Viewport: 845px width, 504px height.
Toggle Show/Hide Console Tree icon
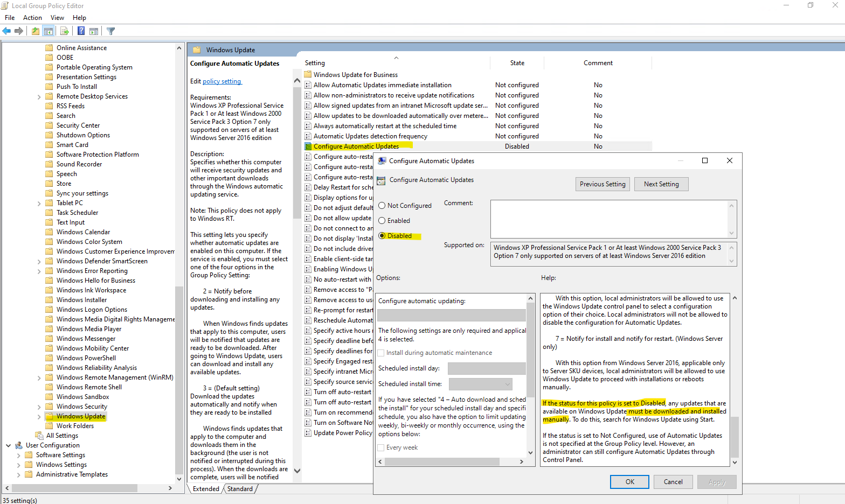(49, 31)
